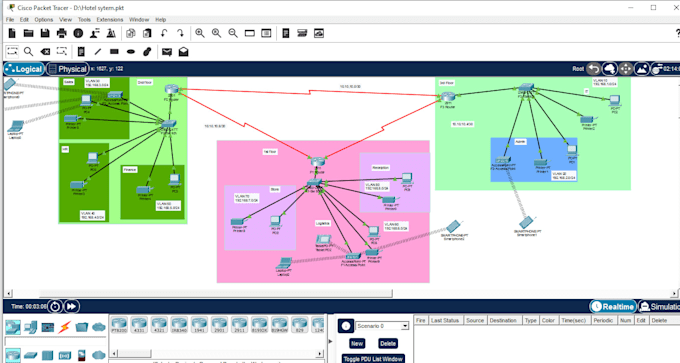Switch to the Physical workspace tab

(x=68, y=69)
